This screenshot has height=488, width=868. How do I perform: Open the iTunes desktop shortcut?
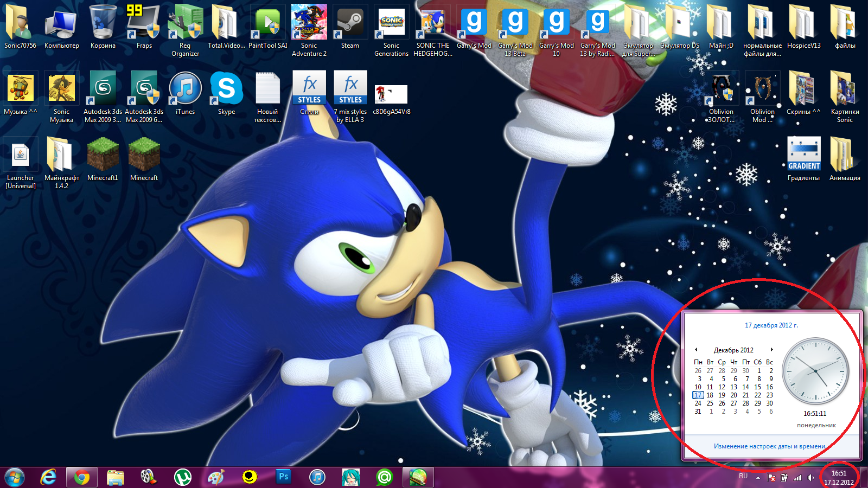coord(185,93)
